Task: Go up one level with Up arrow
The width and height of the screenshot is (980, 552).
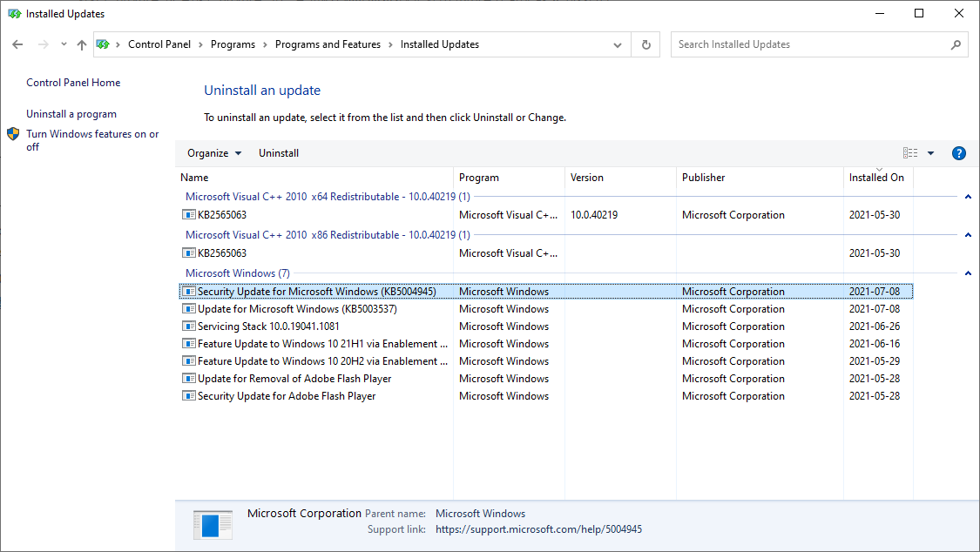Action: [82, 44]
